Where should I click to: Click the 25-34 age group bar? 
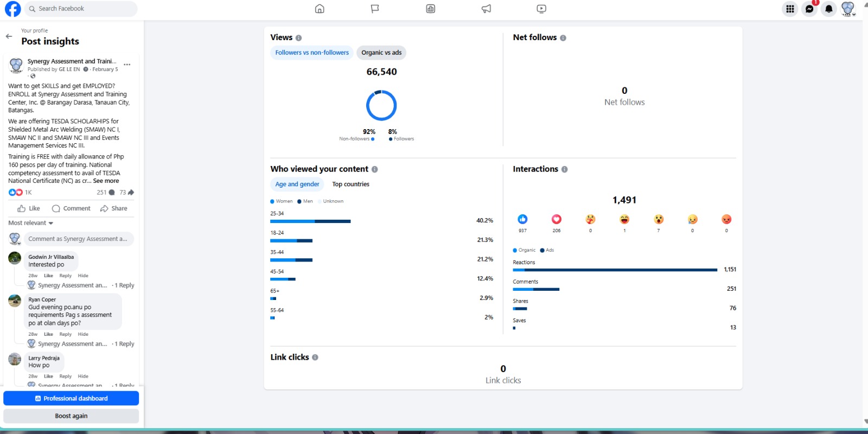pyautogui.click(x=310, y=221)
